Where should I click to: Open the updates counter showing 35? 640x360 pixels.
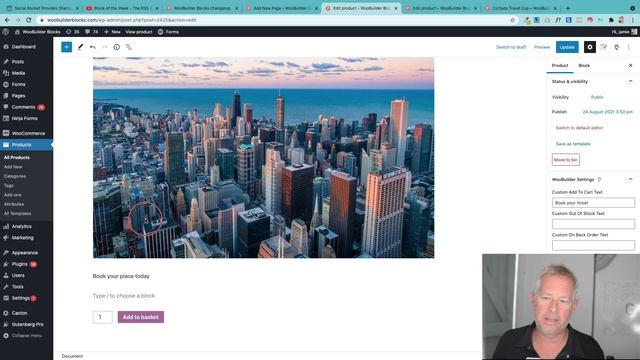[x=73, y=31]
